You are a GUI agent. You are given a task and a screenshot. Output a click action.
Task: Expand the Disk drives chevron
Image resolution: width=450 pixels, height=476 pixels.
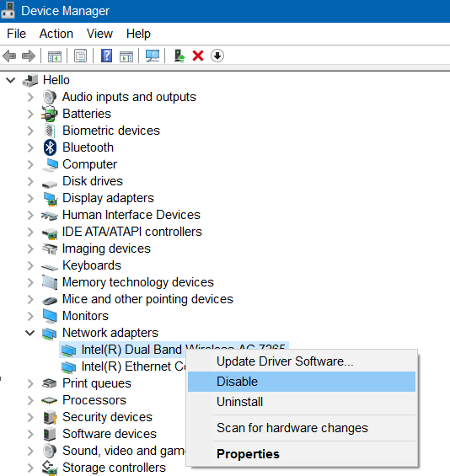point(30,181)
